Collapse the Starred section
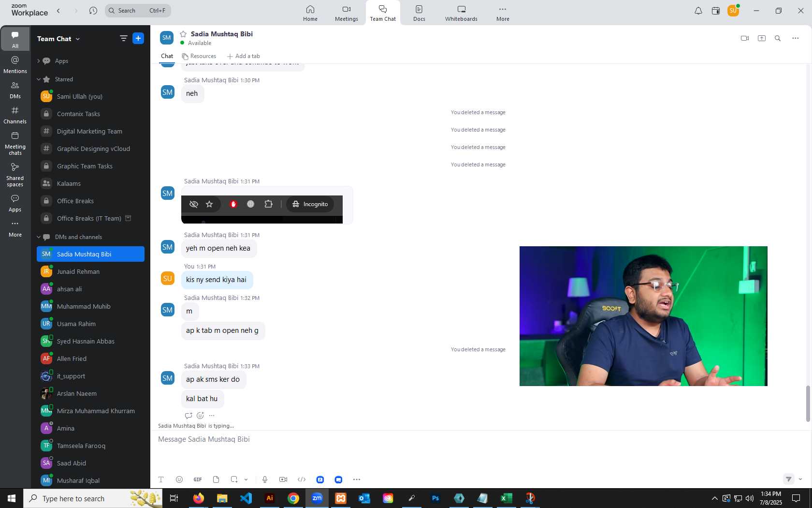 point(39,79)
